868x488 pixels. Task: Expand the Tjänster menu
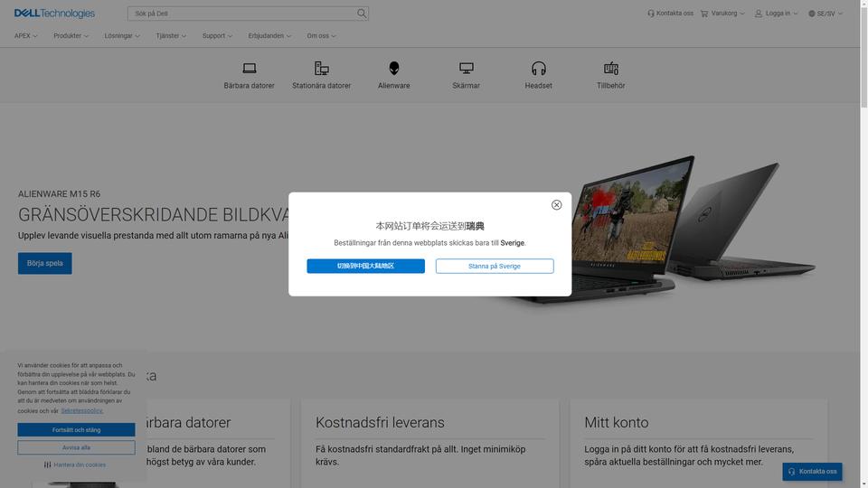click(171, 36)
